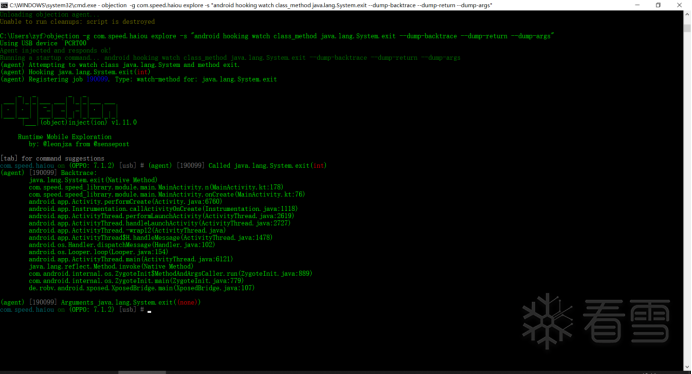Click the 'Runtime Mobile Exploration' text
The height and width of the screenshot is (374, 692).
(64, 137)
